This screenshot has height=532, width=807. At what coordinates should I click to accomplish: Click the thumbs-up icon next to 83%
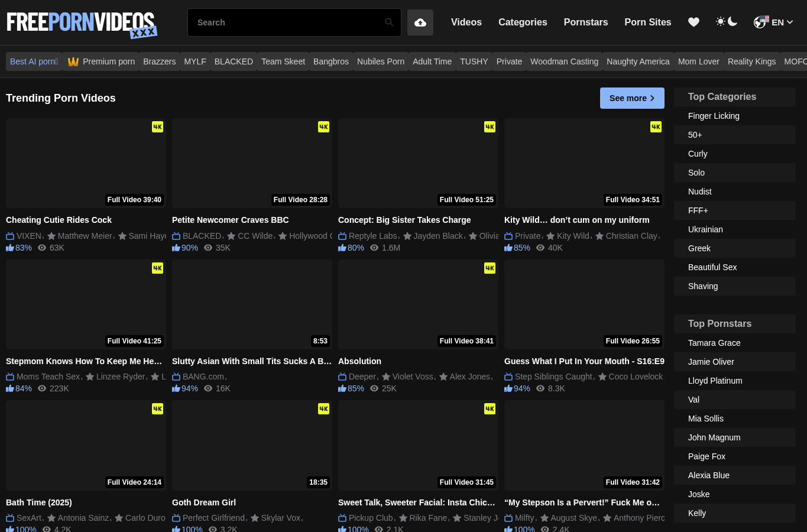(x=10, y=248)
